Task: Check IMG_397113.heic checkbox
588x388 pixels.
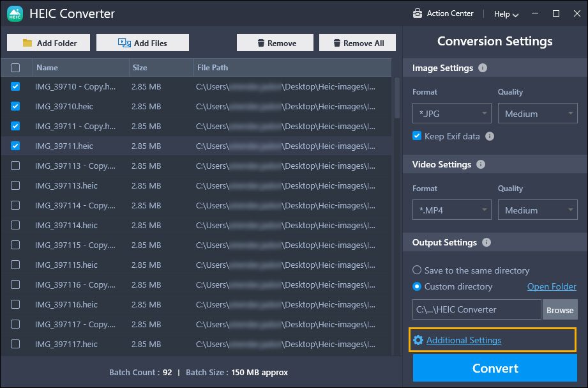Action: point(15,185)
